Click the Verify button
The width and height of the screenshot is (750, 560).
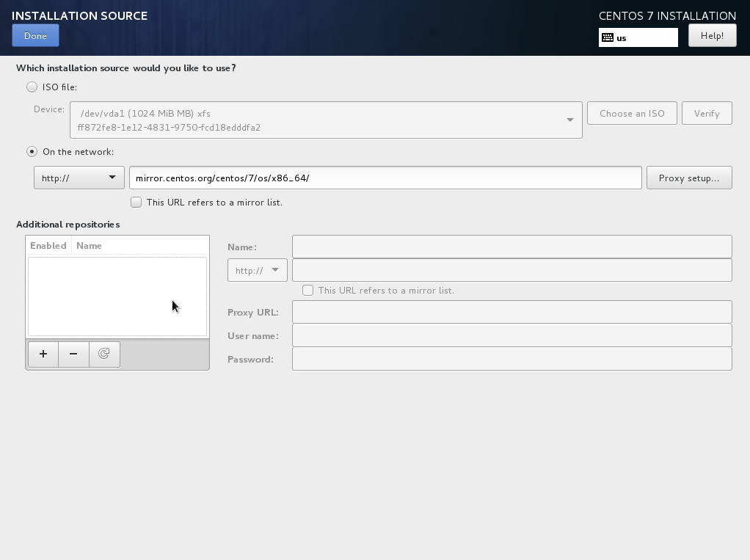tap(707, 113)
